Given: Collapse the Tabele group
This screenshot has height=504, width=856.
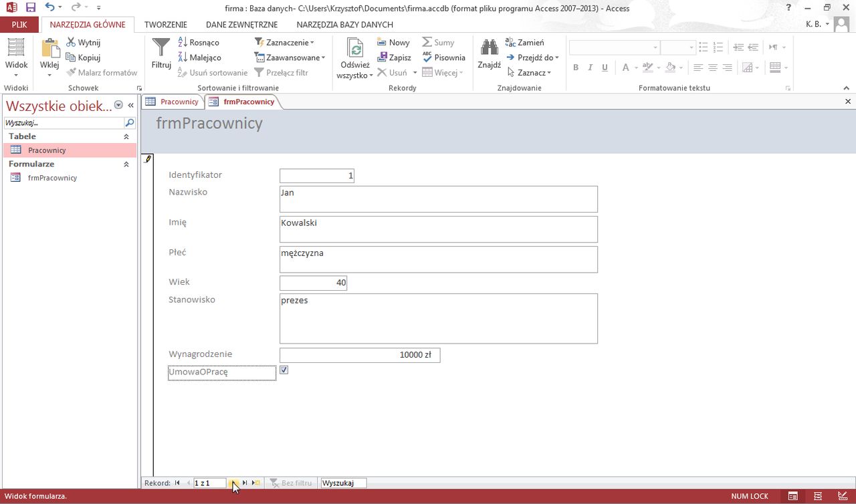Looking at the screenshot, I should 126,136.
